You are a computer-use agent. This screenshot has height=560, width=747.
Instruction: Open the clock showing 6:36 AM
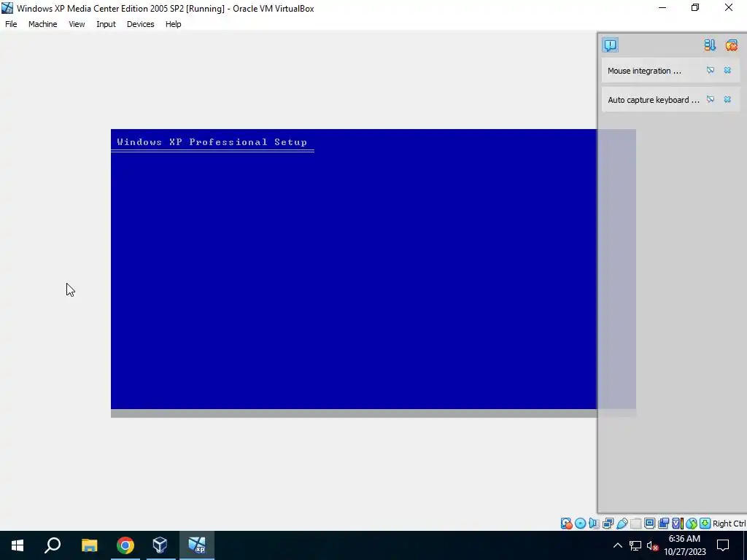(x=684, y=545)
